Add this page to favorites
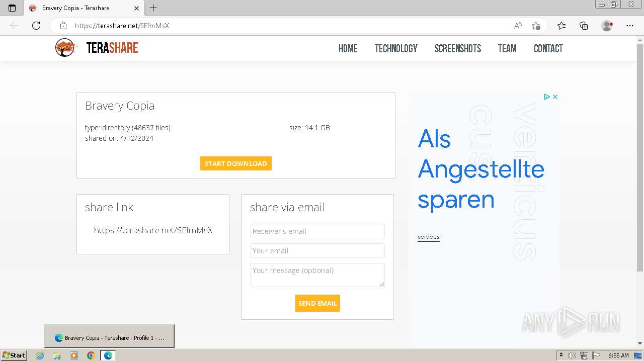Screen dimensions: 644x362 click(536, 26)
